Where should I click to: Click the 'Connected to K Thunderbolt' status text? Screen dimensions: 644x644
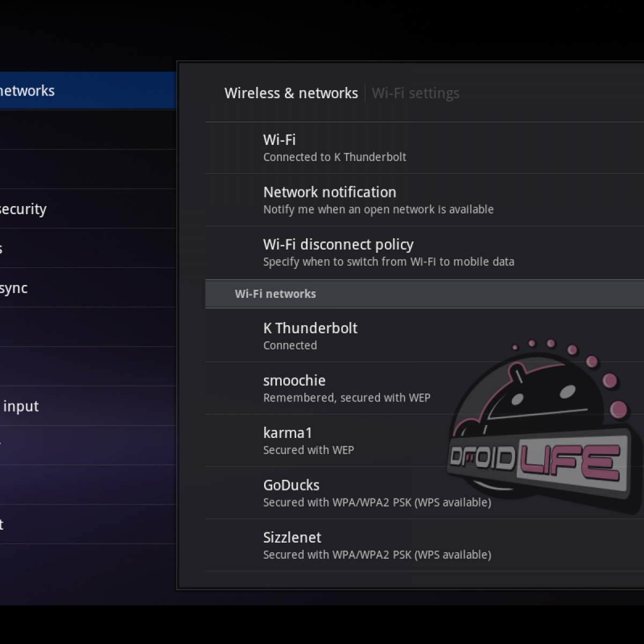coord(334,157)
